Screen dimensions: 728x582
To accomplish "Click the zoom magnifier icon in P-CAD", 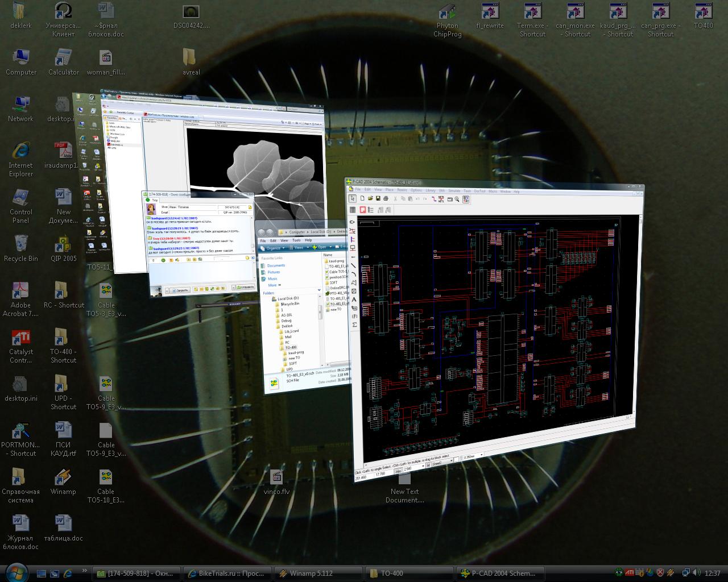I will pos(457,199).
